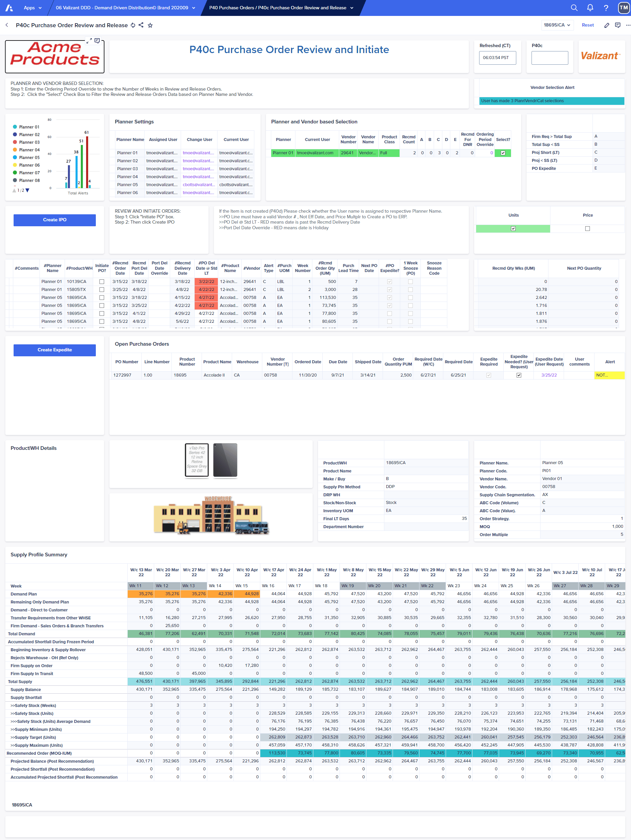Screen dimensions: 631x840
Task: Open the search magnifier in header
Action: (574, 8)
